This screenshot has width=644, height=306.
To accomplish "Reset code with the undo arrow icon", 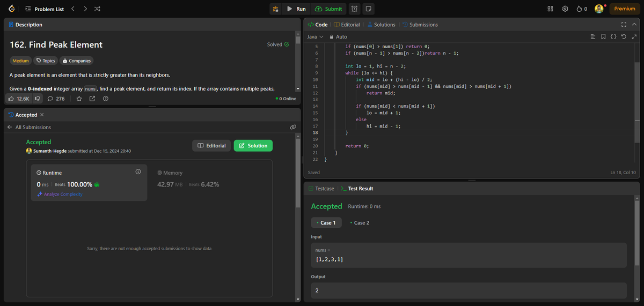I will coord(624,37).
